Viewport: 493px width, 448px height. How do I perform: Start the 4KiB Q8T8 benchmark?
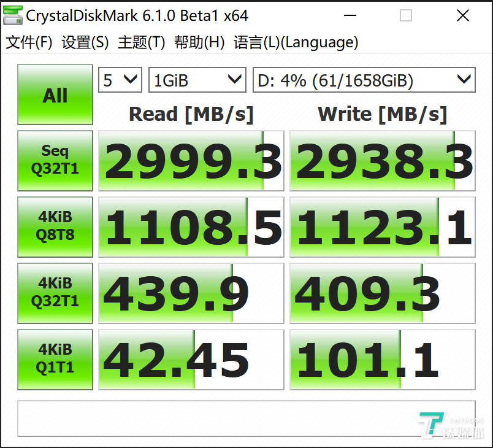(x=55, y=226)
